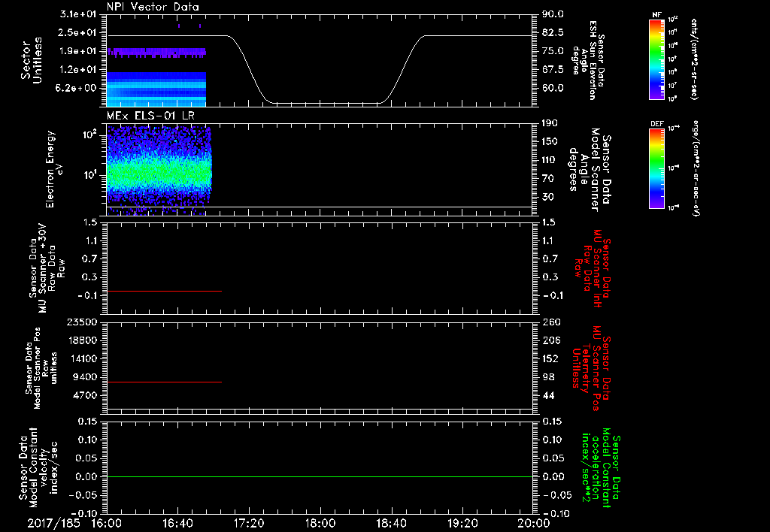Click the "152" telemetry tick value
This screenshot has height=532, width=770.
(550, 358)
